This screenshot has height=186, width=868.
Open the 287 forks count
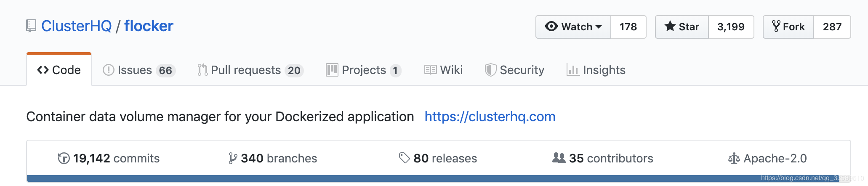pos(832,27)
